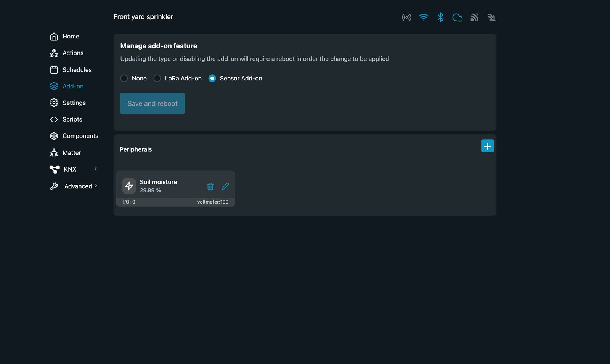Click the I/O: 0 label
610x364 pixels.
[x=129, y=202]
